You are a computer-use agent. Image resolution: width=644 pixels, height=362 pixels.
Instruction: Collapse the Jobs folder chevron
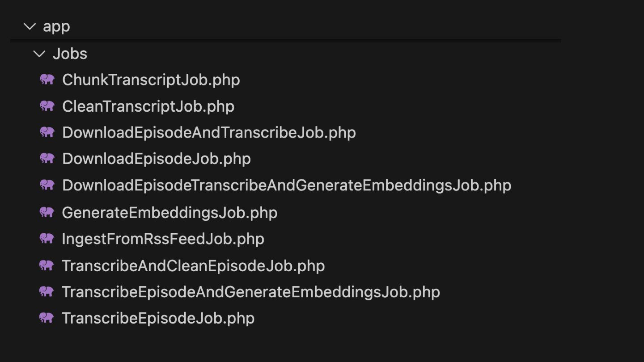click(39, 54)
